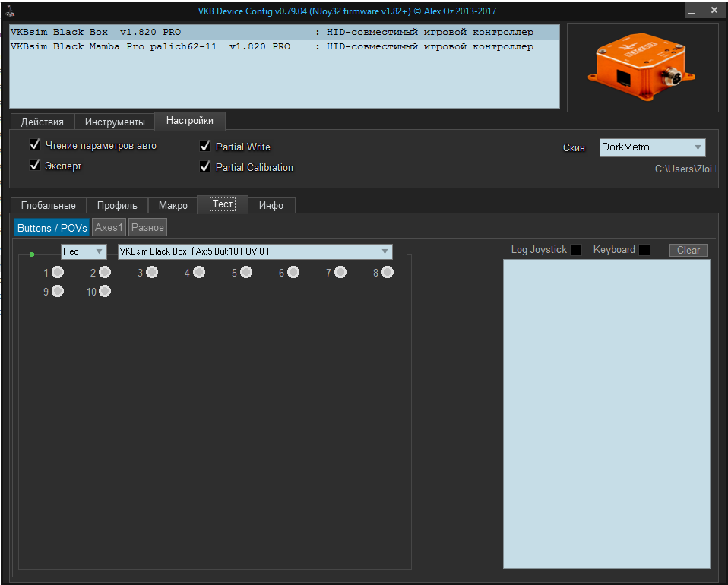
Task: Enable the Keyboard log checkbox
Action: [644, 250]
